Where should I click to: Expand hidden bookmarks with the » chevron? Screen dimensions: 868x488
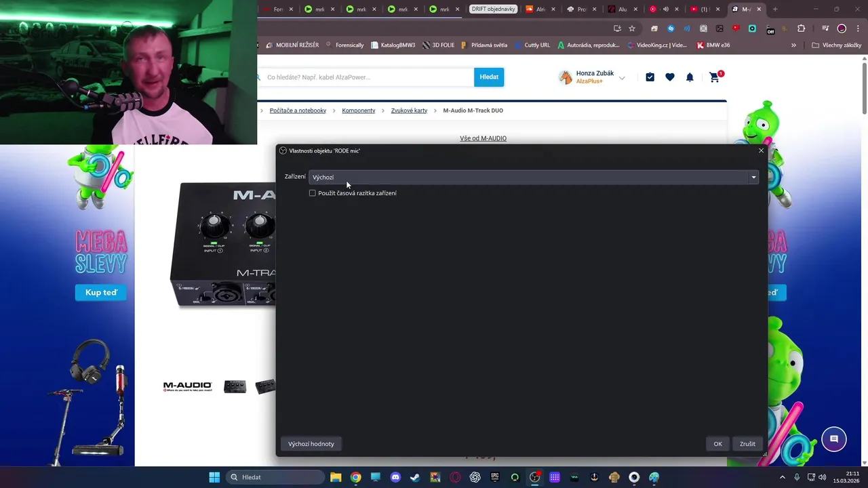(793, 45)
